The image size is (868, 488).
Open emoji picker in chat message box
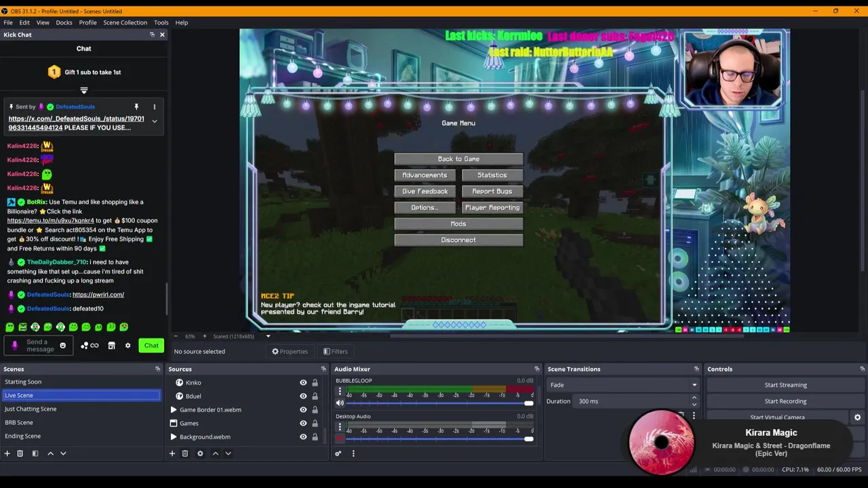click(62, 346)
